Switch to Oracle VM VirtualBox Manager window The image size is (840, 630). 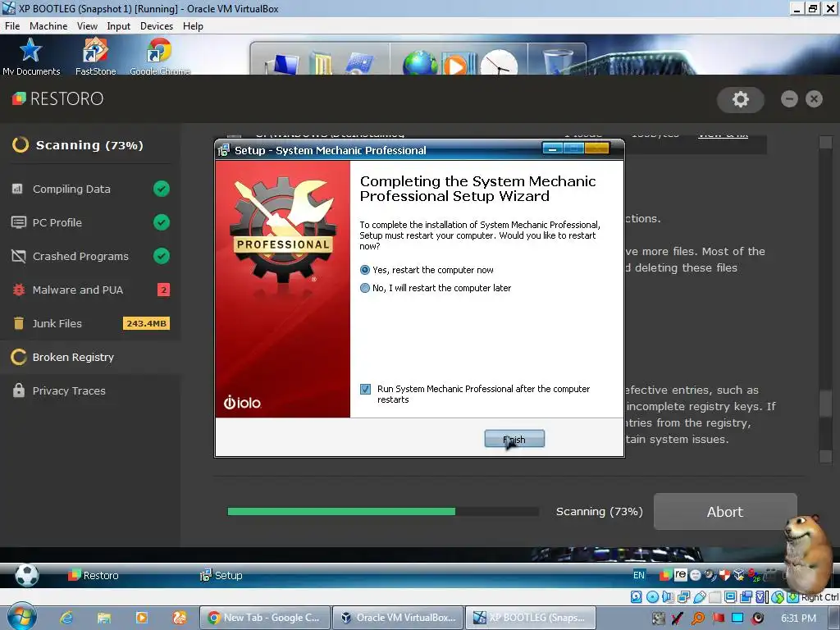398,618
